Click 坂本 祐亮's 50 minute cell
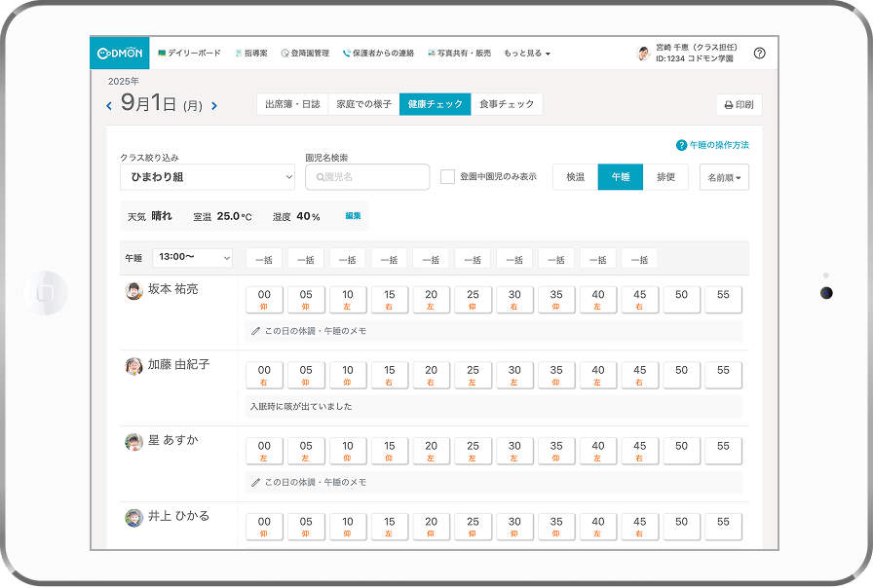 tap(681, 299)
